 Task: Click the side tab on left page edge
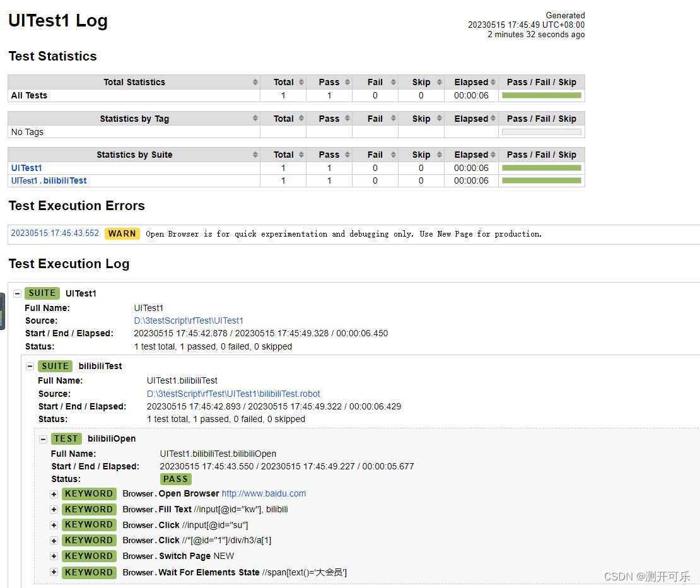point(3,311)
